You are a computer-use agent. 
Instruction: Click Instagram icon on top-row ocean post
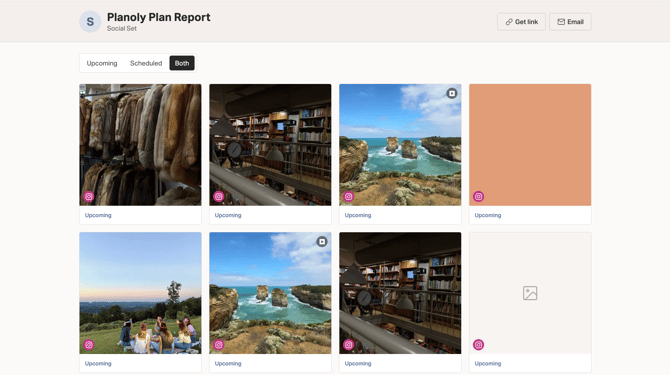click(x=349, y=196)
